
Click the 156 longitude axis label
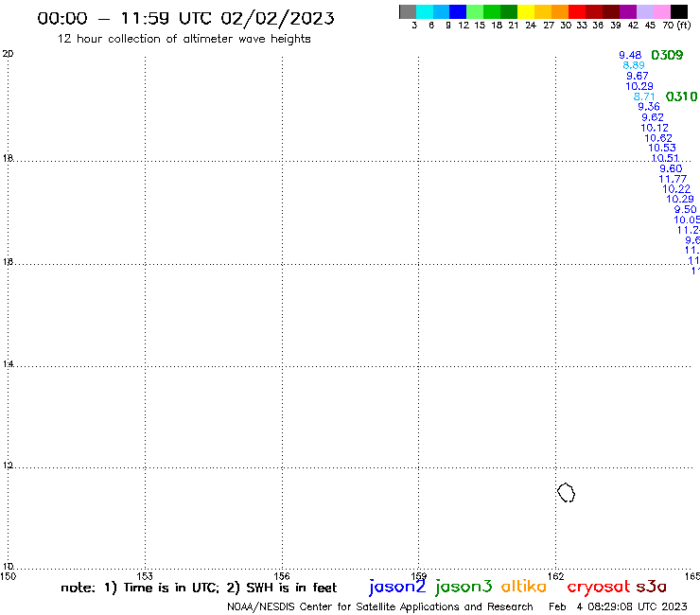(282, 576)
